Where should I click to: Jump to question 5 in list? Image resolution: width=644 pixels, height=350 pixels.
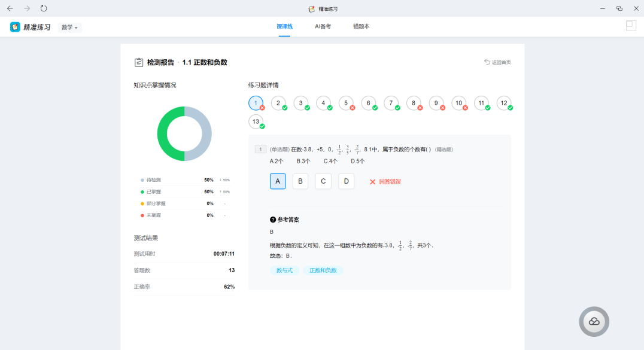346,103
